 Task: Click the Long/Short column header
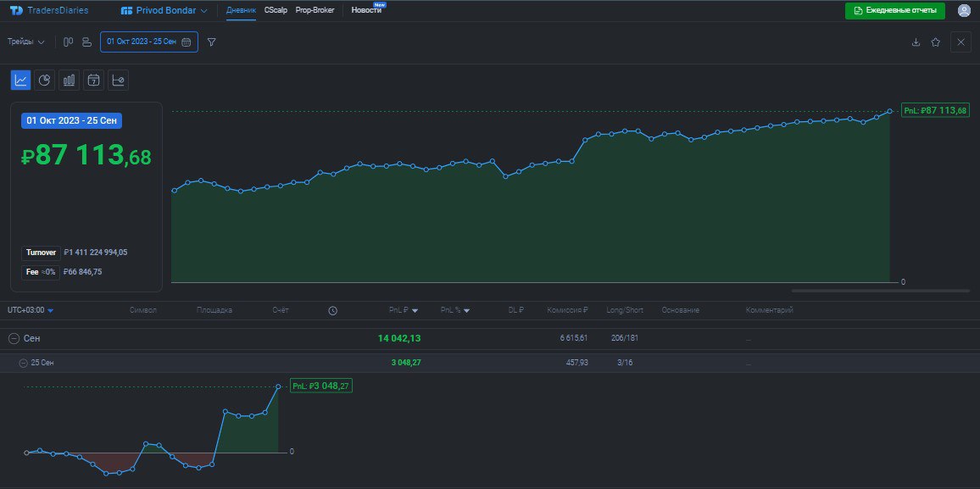[x=625, y=310]
